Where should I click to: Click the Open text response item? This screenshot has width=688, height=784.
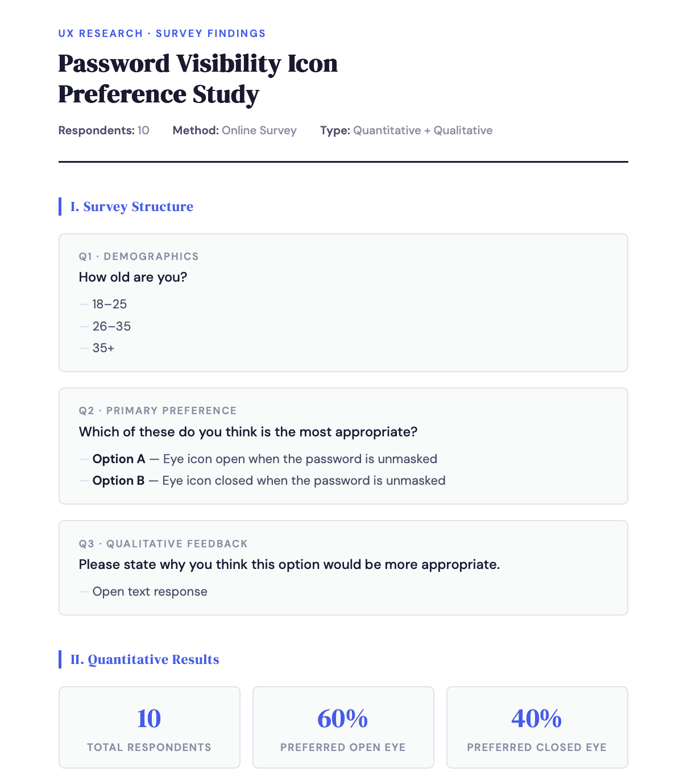150,592
